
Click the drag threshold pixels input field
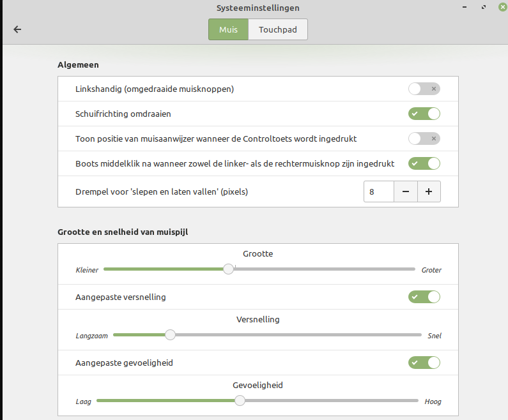(x=379, y=192)
